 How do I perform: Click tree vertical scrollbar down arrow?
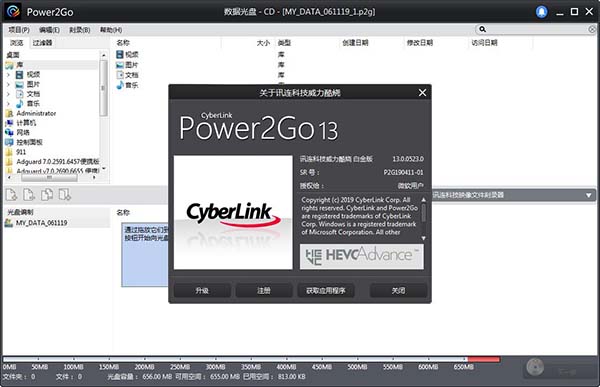(103, 169)
